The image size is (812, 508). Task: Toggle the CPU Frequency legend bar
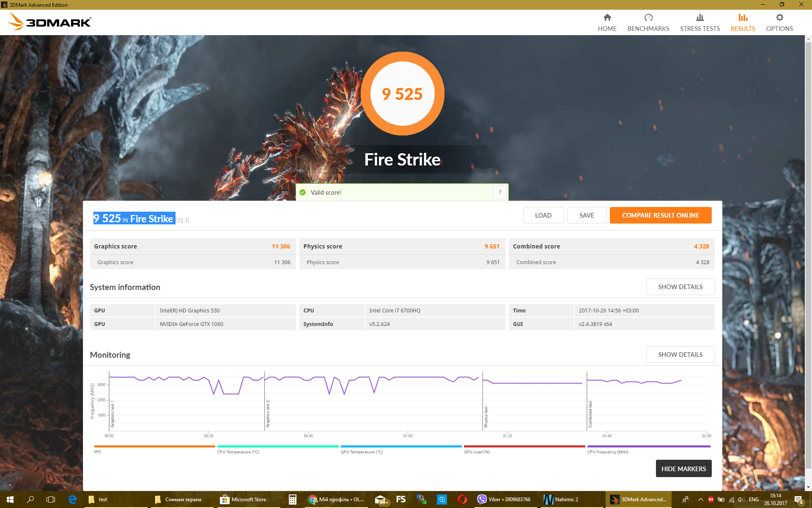[649, 446]
